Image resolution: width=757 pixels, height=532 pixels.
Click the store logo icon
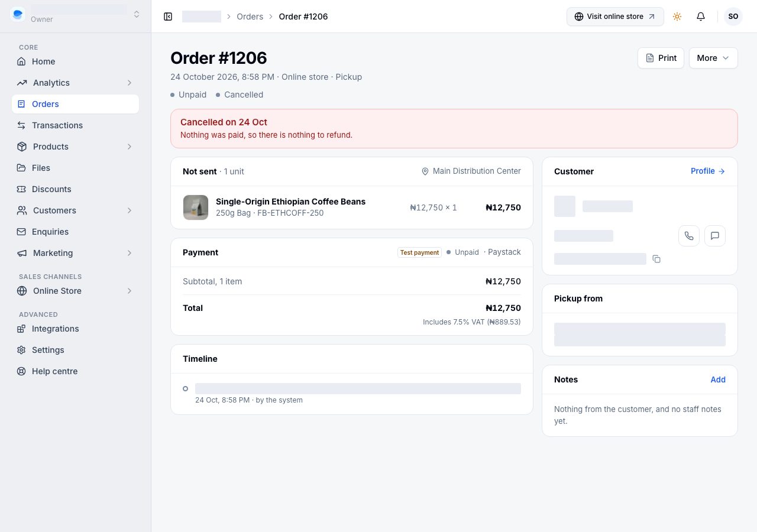click(18, 14)
